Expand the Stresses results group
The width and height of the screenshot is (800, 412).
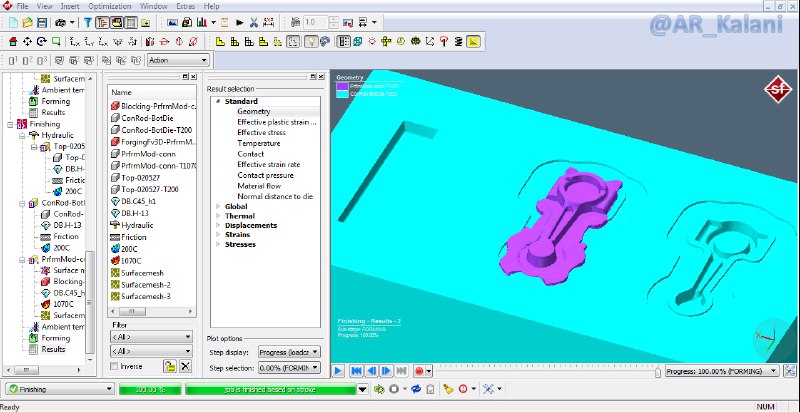(x=218, y=245)
